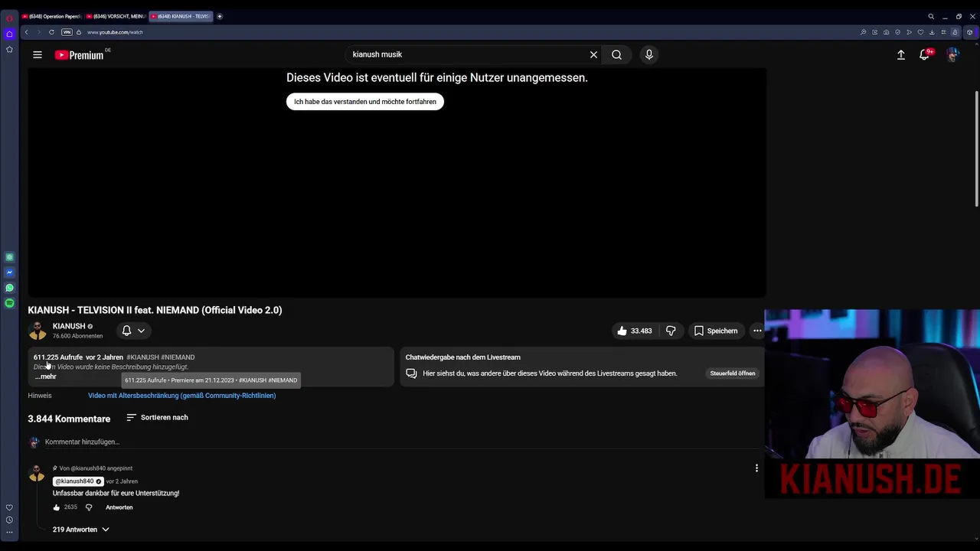Open WhatsApp in the Opera sidebar
980x551 pixels.
point(9,288)
